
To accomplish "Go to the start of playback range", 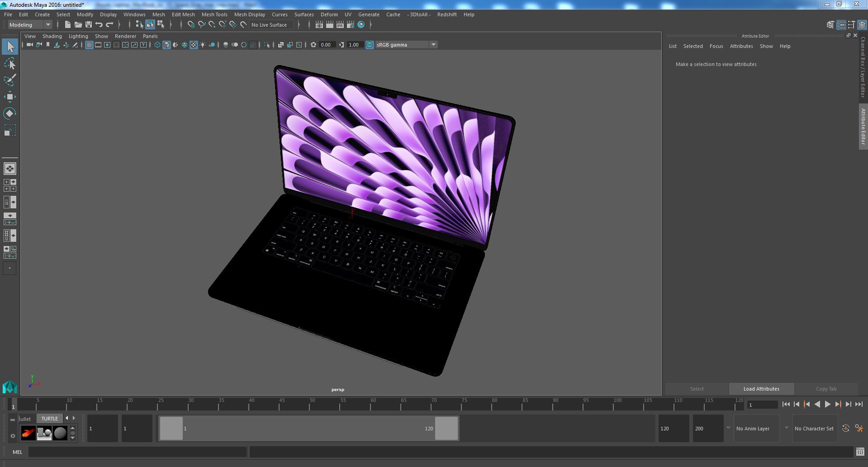I will point(786,405).
